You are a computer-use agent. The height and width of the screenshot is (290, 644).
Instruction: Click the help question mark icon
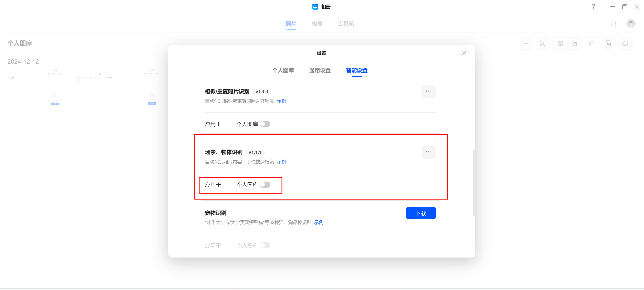coord(594,7)
